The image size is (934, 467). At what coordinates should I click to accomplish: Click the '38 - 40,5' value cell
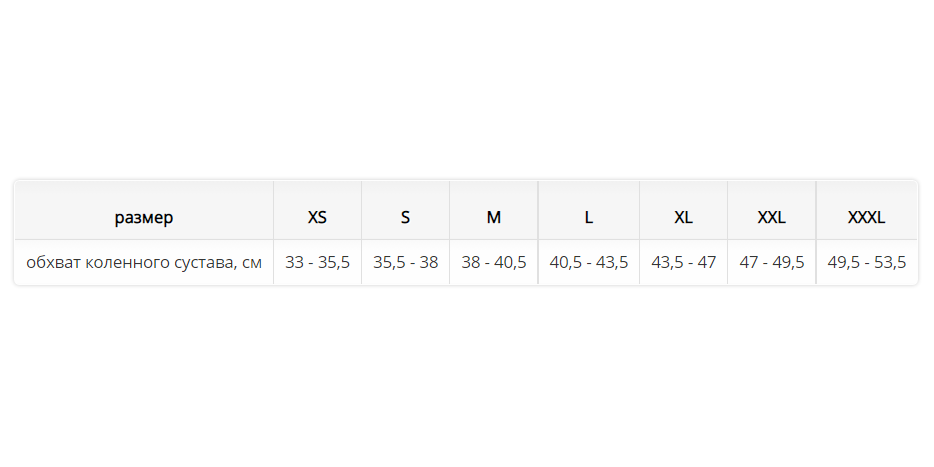[494, 263]
